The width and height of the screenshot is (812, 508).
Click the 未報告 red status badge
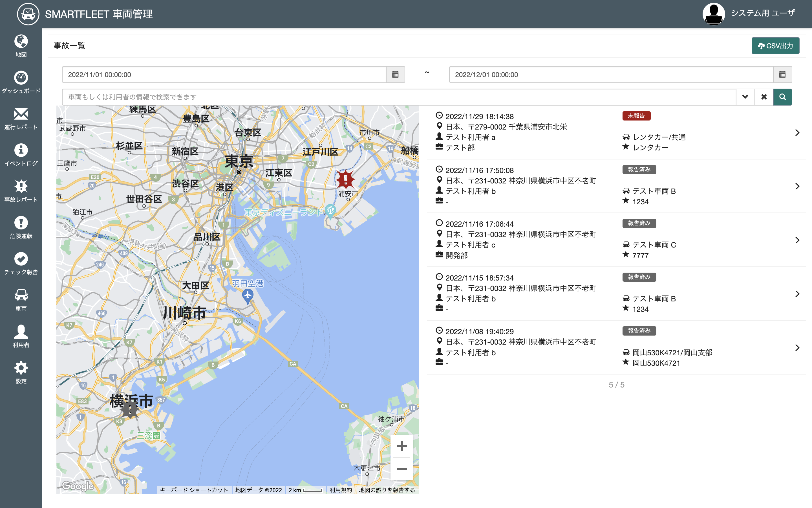point(636,116)
